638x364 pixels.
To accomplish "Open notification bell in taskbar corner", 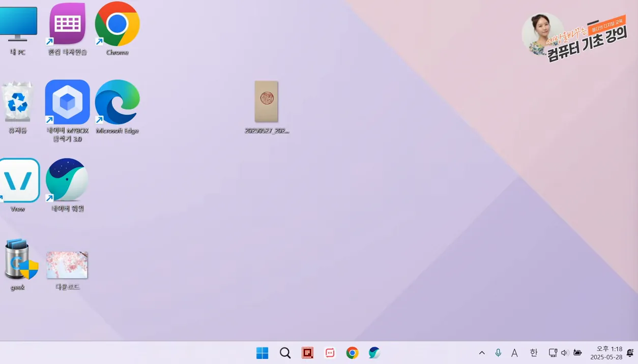I will coord(630,353).
